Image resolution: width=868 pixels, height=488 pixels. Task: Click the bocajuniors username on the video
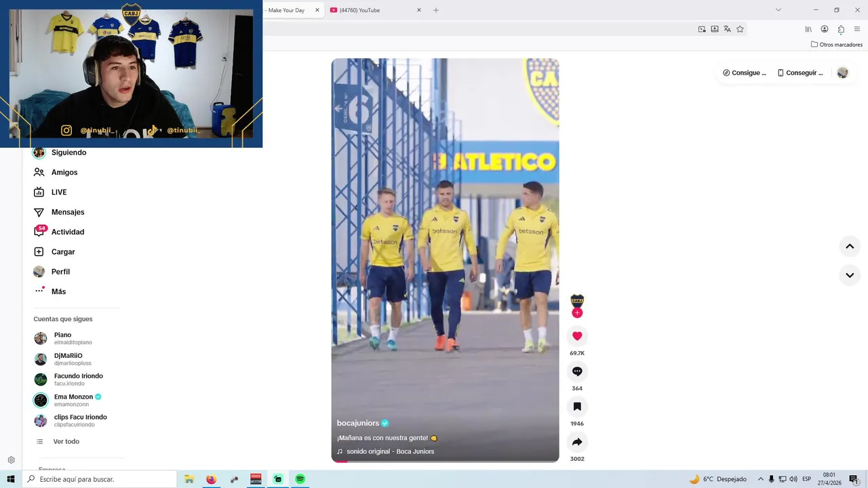[358, 423]
